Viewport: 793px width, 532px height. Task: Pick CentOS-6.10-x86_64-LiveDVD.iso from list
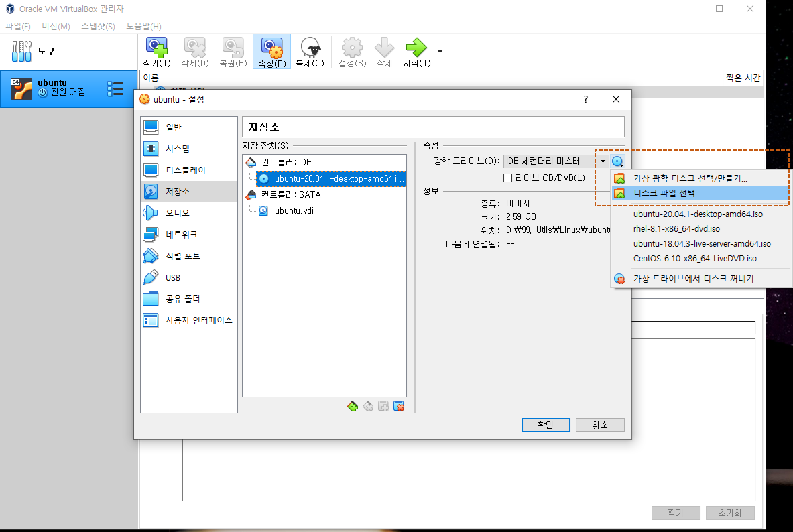[700, 258]
